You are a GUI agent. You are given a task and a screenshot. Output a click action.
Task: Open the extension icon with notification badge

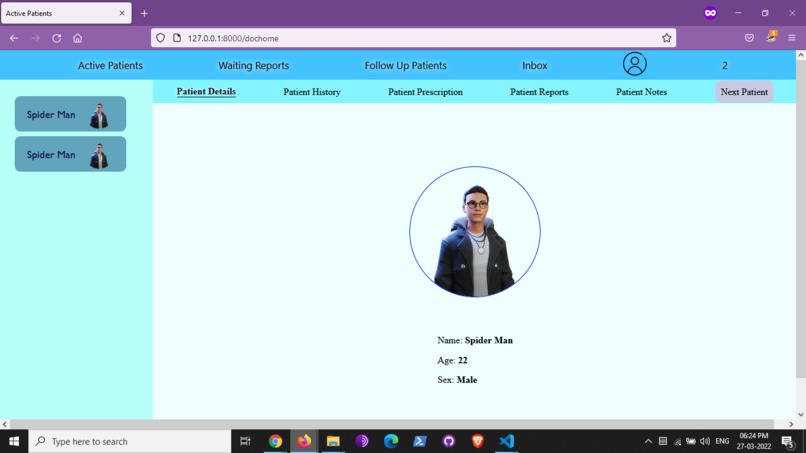[771, 37]
